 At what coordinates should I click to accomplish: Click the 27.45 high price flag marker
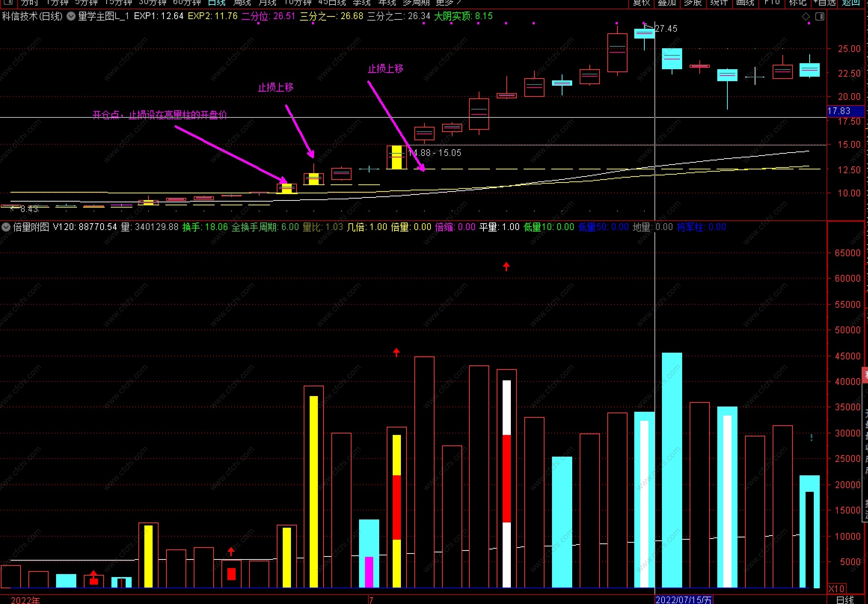(665, 28)
